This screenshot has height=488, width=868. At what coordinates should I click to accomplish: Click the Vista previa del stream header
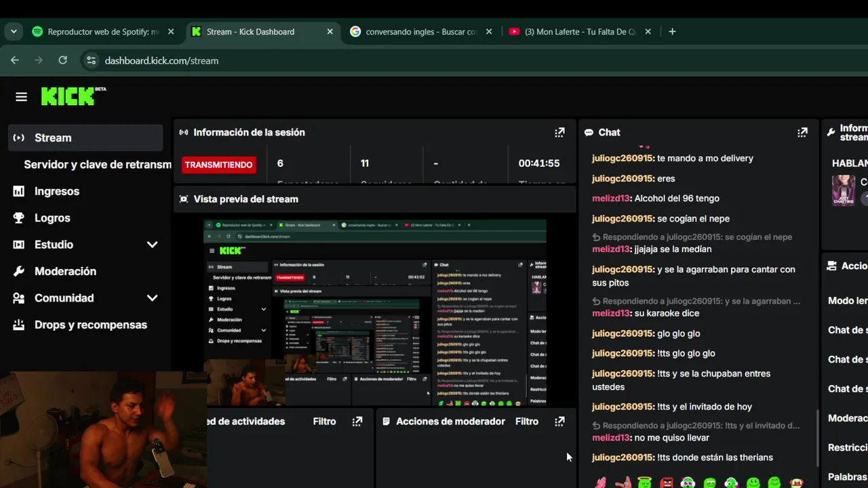tap(374, 199)
